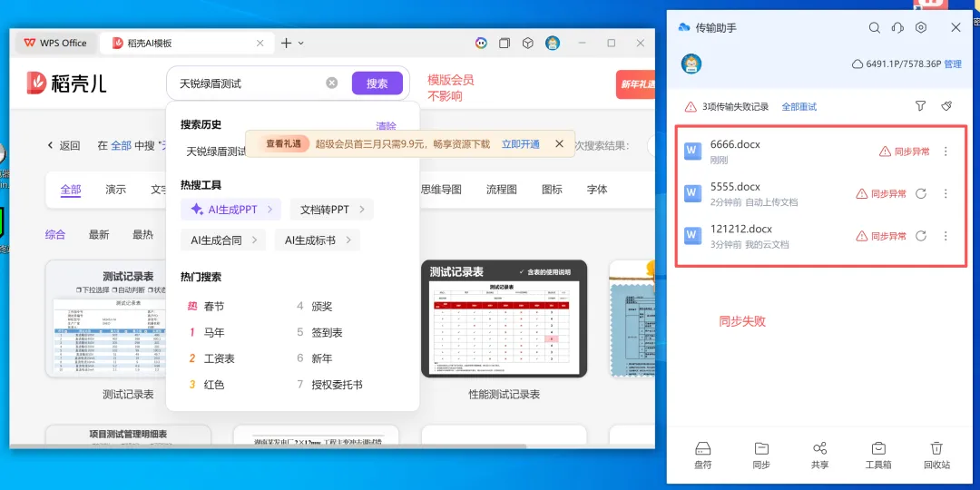Expand the AI生成合同 hot tool

click(x=224, y=240)
